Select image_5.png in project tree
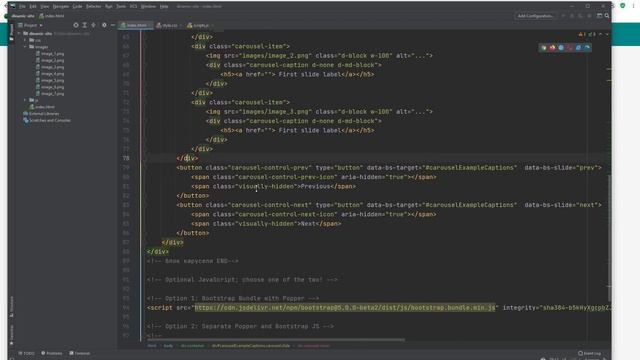640x360 pixels. tap(52, 80)
